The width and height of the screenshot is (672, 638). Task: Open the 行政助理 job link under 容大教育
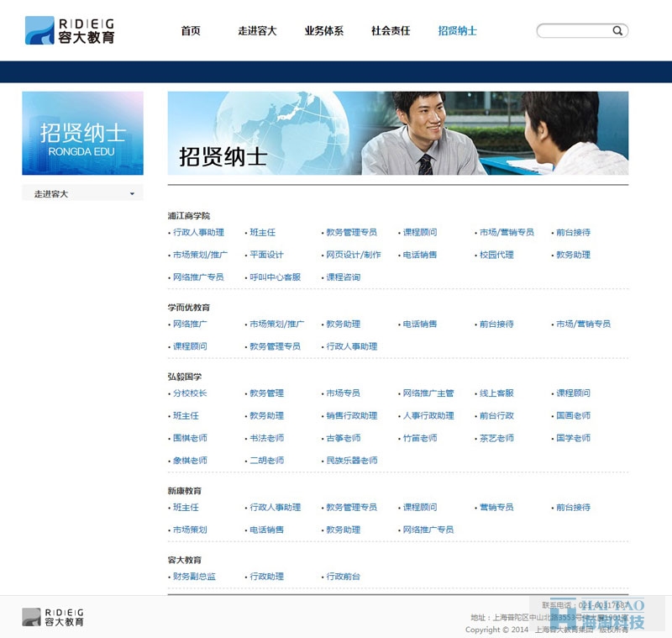coord(266,577)
